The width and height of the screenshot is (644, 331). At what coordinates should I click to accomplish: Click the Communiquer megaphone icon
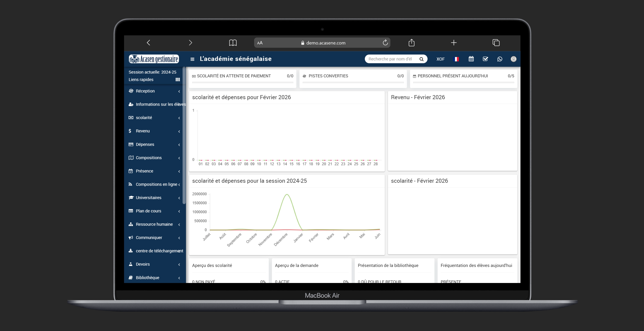(131, 238)
